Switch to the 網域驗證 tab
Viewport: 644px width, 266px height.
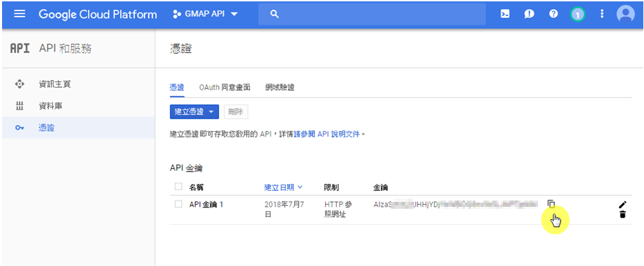coord(280,87)
